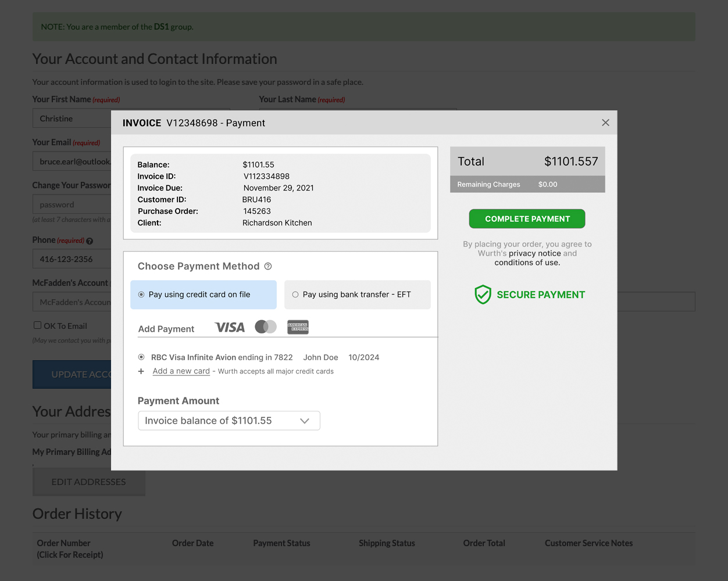This screenshot has width=728, height=581.
Task: Open the payment method help icon
Action: tap(268, 266)
